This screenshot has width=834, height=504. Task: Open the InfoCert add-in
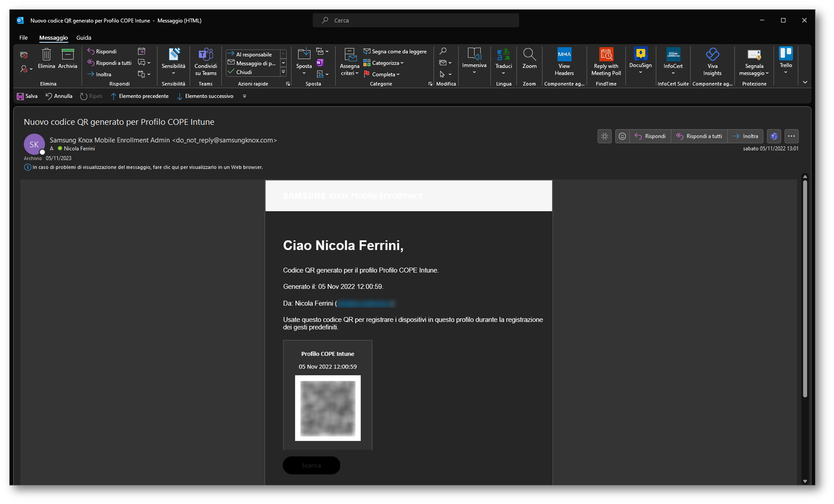(x=673, y=61)
